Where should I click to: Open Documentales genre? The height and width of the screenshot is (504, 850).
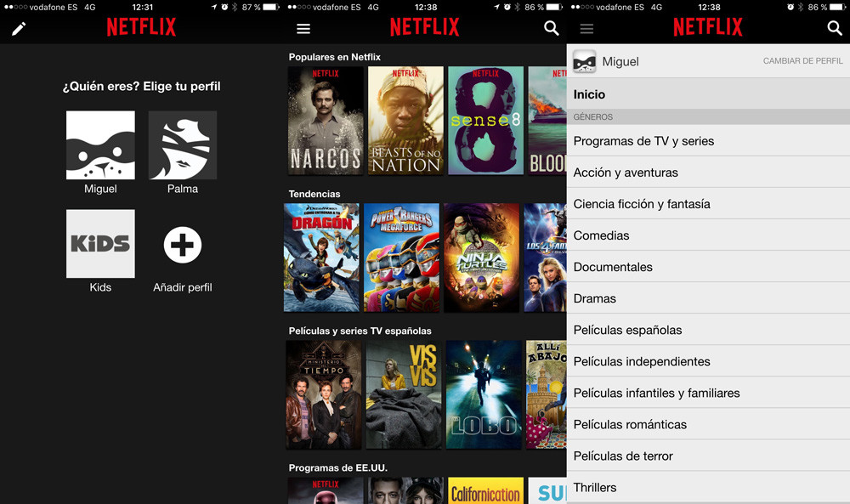coord(708,267)
